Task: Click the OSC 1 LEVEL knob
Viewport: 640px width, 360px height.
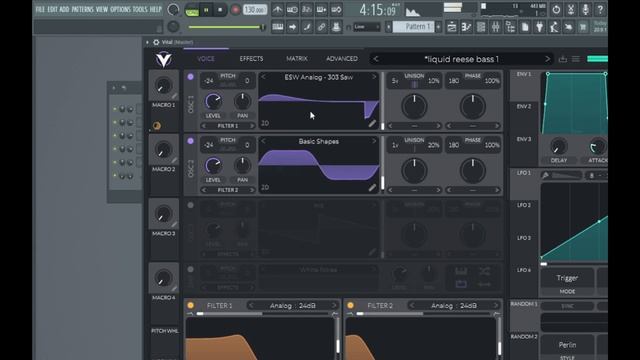Action: coord(213,101)
